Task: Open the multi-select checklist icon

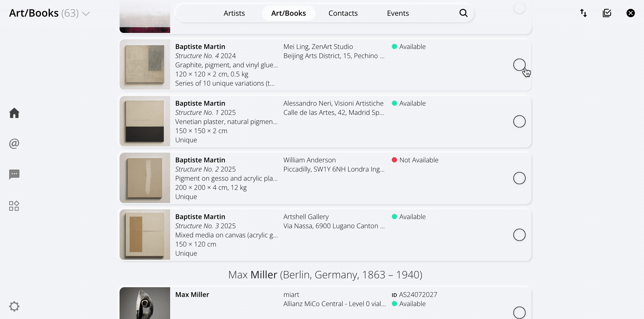Action: coord(607,13)
